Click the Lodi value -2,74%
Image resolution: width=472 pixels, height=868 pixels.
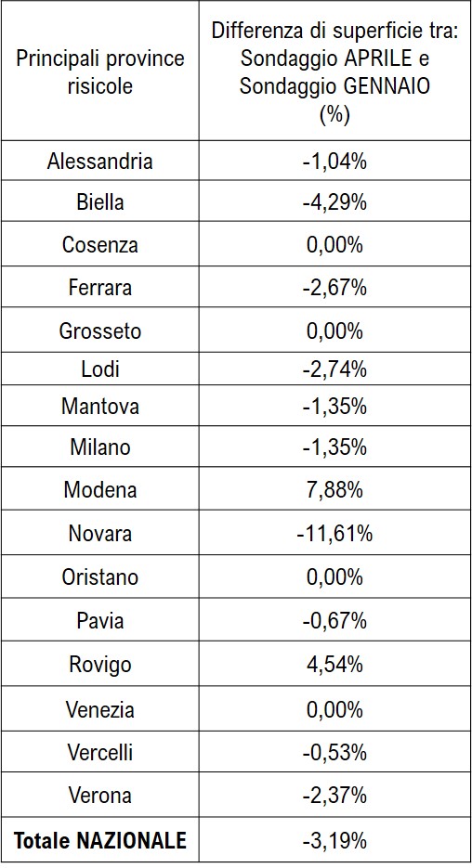tap(334, 369)
